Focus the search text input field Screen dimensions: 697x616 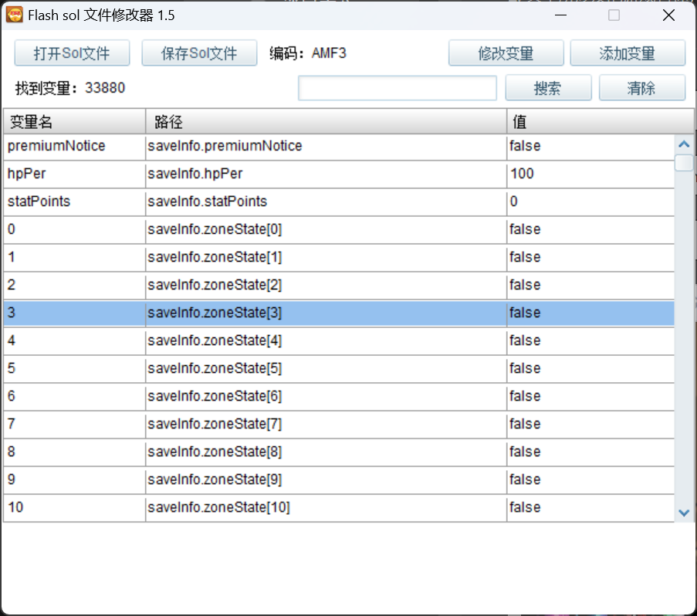[398, 88]
